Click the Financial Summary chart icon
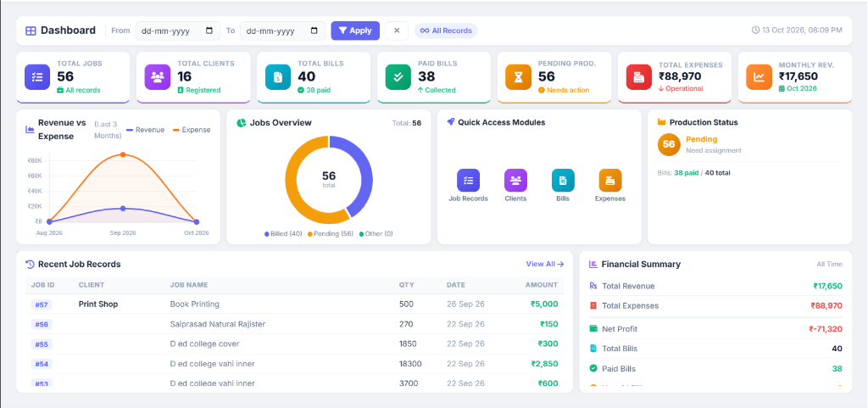The image size is (868, 408). [593, 264]
